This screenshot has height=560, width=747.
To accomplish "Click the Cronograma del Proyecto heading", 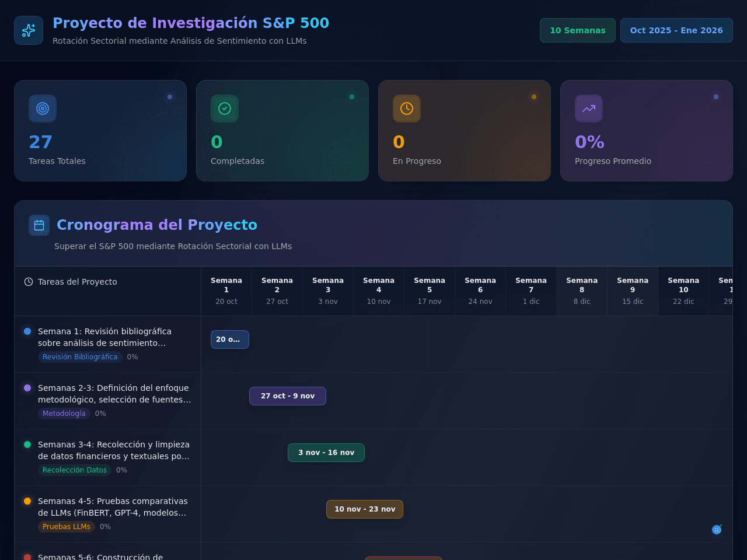I will click(x=157, y=225).
